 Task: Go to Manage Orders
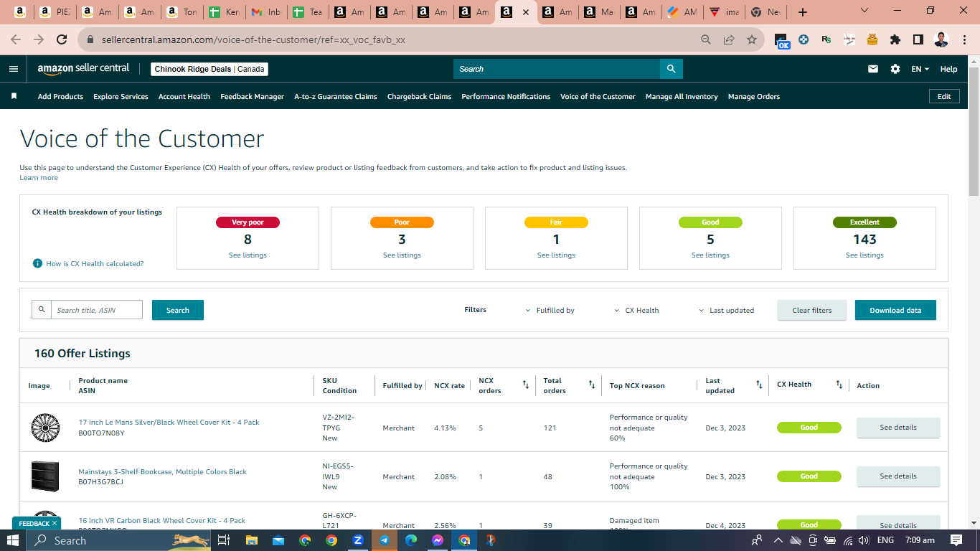(x=754, y=96)
